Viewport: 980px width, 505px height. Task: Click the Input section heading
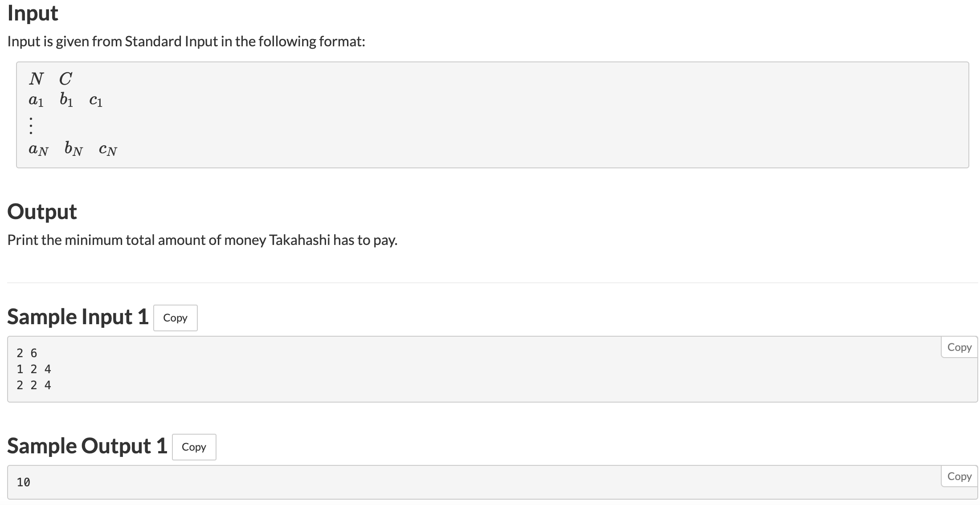(33, 13)
